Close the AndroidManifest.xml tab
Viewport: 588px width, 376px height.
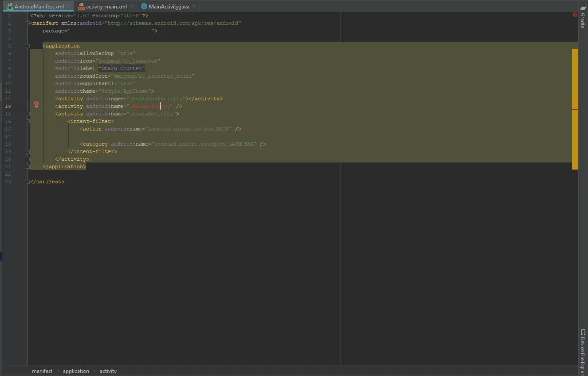[x=69, y=7]
